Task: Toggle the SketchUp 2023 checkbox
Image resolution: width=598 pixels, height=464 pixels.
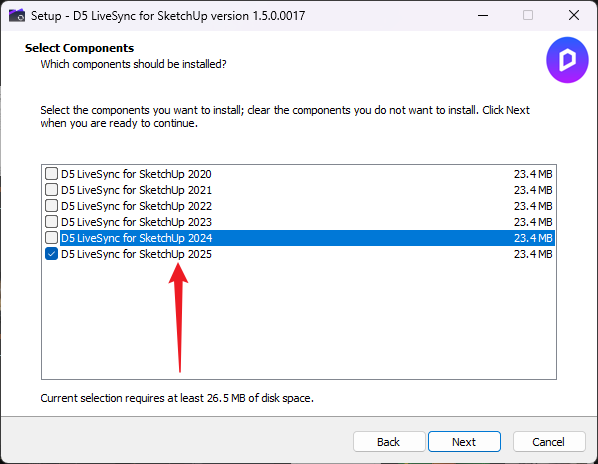Action: [x=51, y=222]
